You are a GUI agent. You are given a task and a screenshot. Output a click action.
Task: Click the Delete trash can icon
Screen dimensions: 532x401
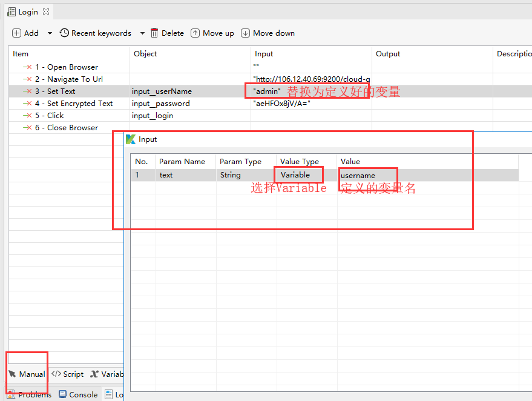pos(154,33)
